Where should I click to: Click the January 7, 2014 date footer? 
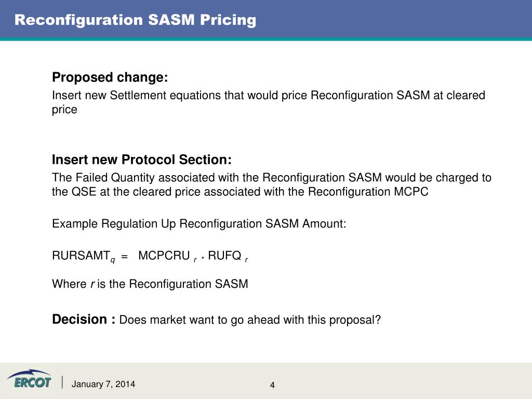[x=103, y=384]
